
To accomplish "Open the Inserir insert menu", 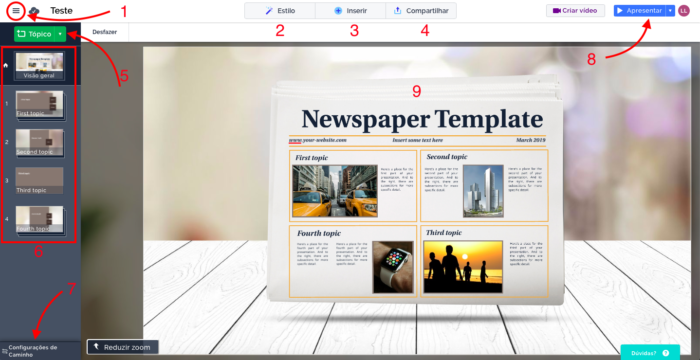I will [x=350, y=11].
